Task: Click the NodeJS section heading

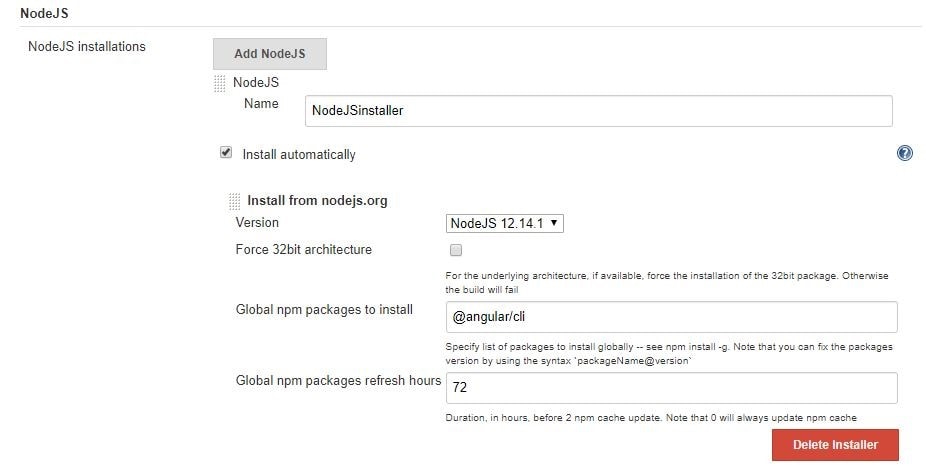Action: 44,13
